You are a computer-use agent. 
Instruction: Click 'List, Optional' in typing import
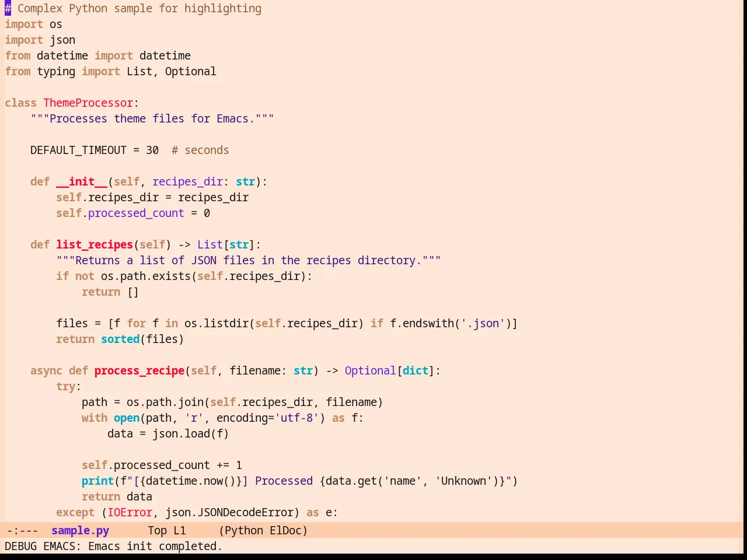click(172, 71)
